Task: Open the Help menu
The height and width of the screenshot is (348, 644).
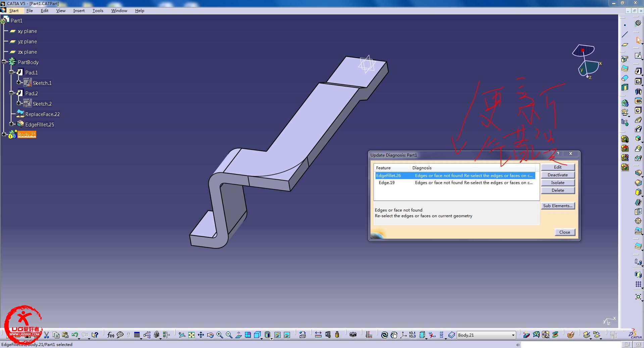Action: pyautogui.click(x=140, y=11)
